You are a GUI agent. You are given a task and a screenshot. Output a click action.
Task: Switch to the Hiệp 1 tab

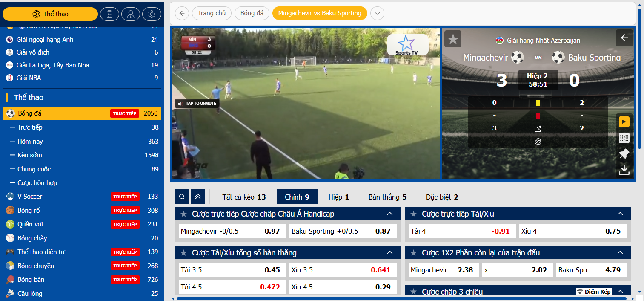tap(339, 197)
